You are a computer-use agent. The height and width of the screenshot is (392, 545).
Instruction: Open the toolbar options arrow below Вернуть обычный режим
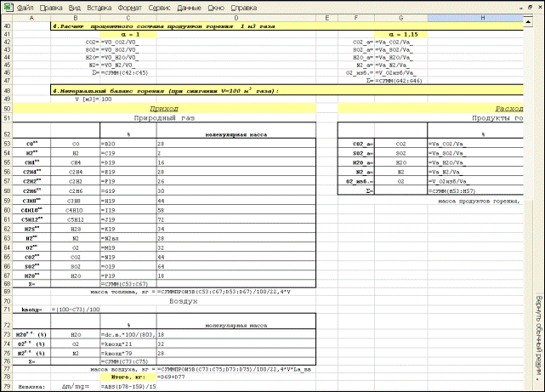point(538,380)
